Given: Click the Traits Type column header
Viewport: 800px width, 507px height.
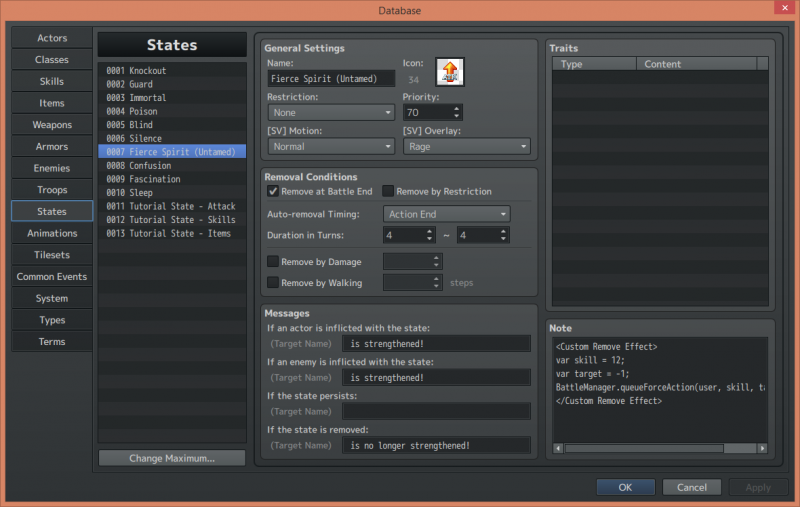Looking at the screenshot, I should coord(595,64).
